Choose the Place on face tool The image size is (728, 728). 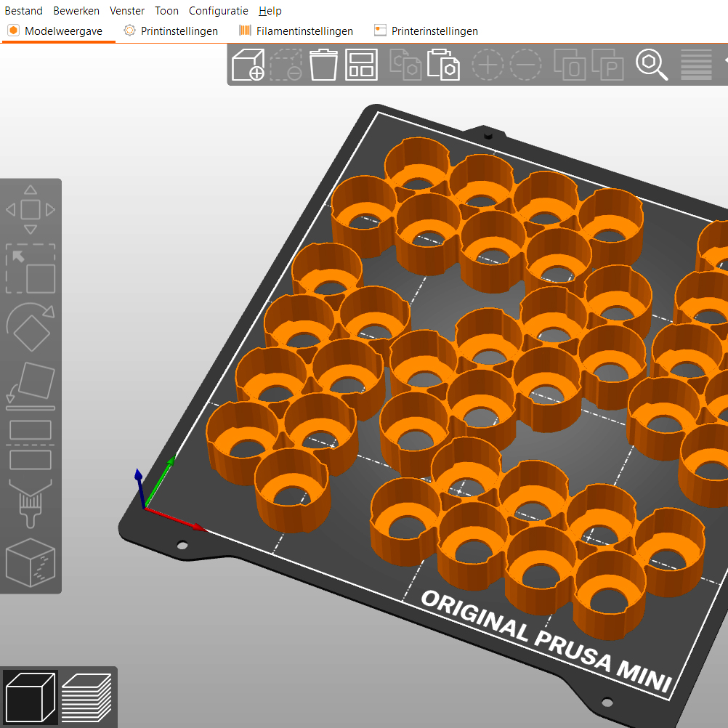point(31,383)
